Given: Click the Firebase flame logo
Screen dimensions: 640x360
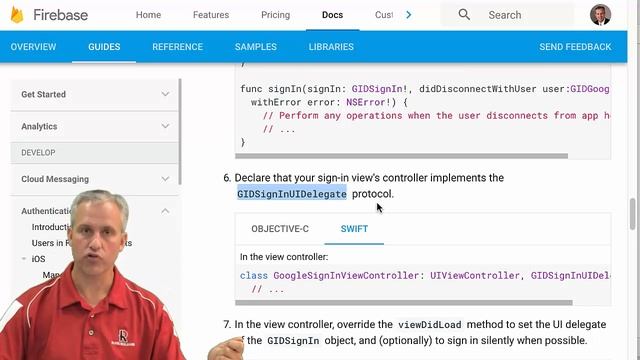Looking at the screenshot, I should pyautogui.click(x=17, y=15).
